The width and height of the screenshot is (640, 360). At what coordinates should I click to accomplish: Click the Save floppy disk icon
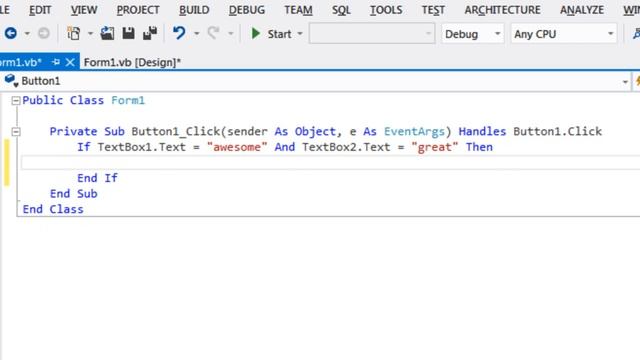click(129, 33)
